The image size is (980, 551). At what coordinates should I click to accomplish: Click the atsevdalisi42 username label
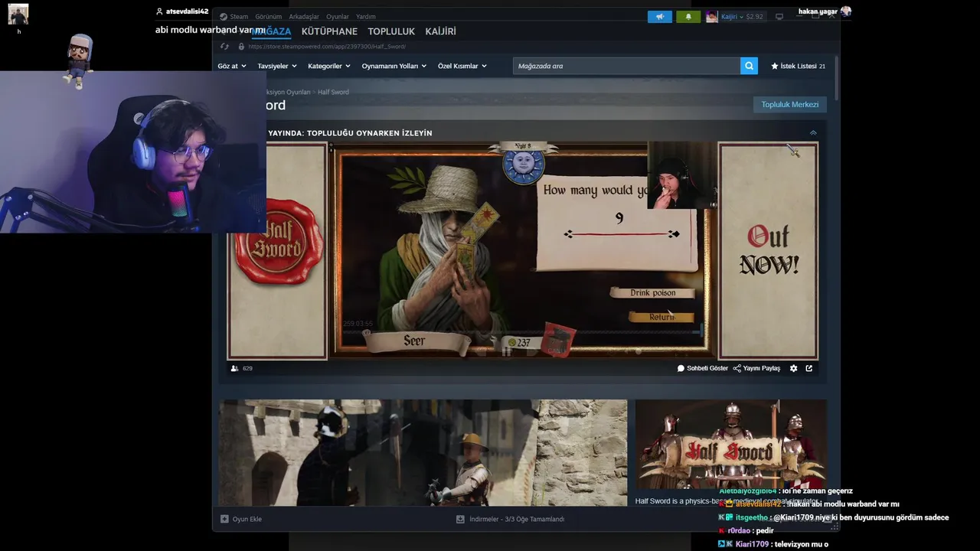point(187,11)
